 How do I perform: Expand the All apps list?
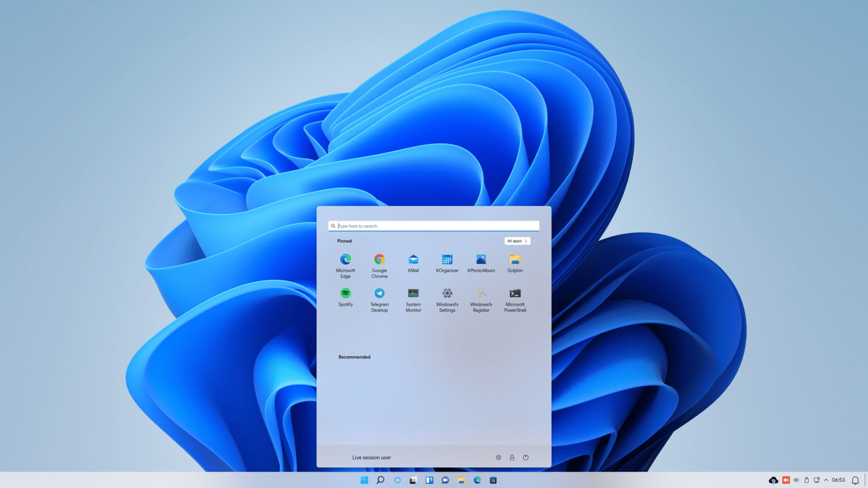click(517, 241)
